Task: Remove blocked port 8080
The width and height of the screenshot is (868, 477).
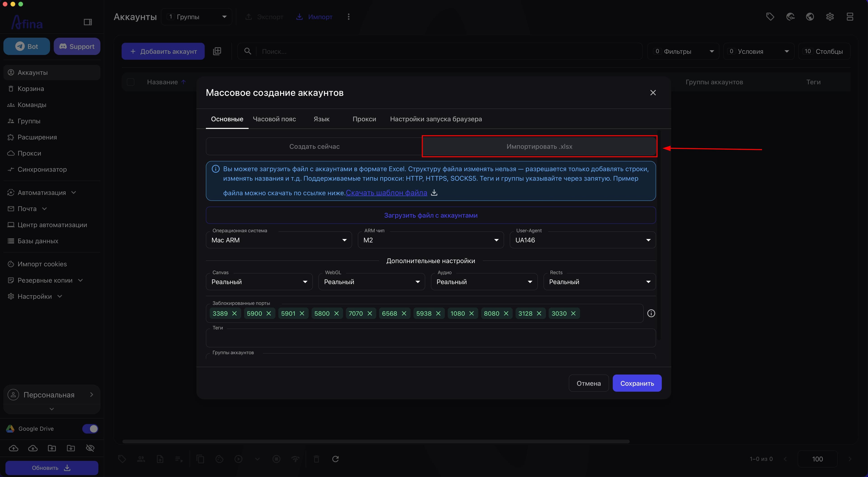Action: pyautogui.click(x=506, y=314)
